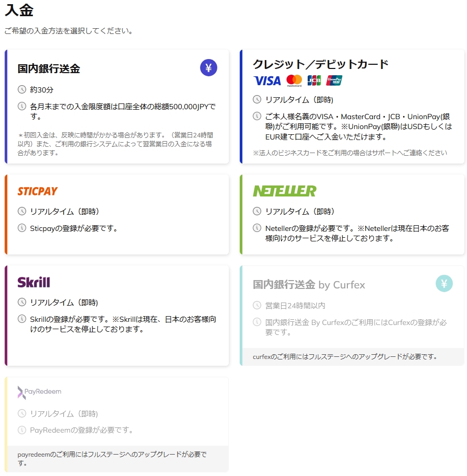
Task: Click the clock icon in the NETELLER card
Action: 257,211
